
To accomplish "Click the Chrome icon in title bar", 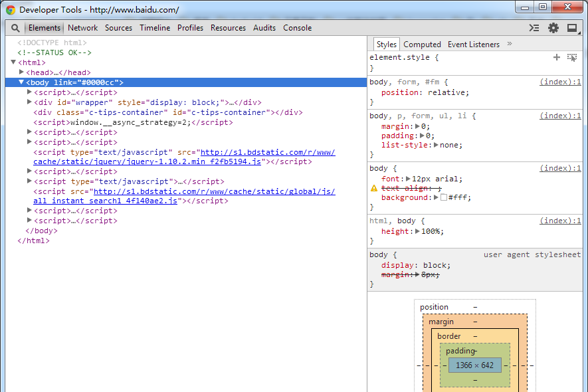I will [11, 10].
